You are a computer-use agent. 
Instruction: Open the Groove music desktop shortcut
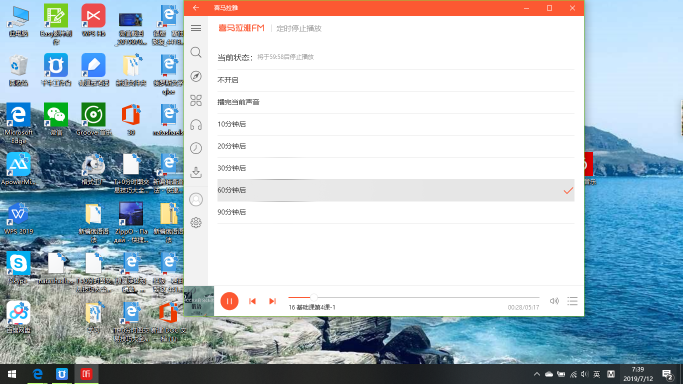click(x=93, y=119)
